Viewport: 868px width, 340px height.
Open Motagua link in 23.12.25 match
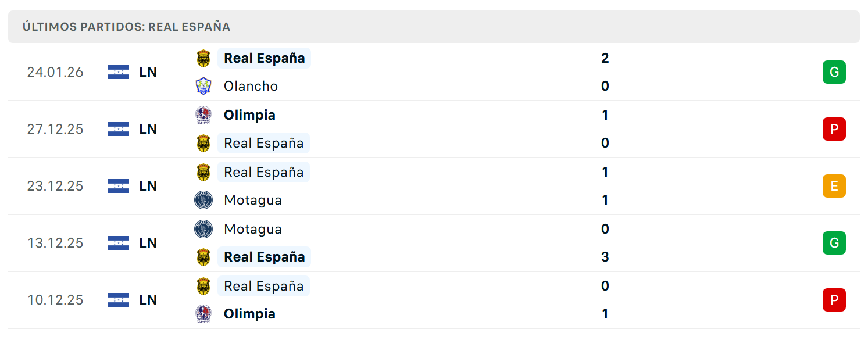253,200
